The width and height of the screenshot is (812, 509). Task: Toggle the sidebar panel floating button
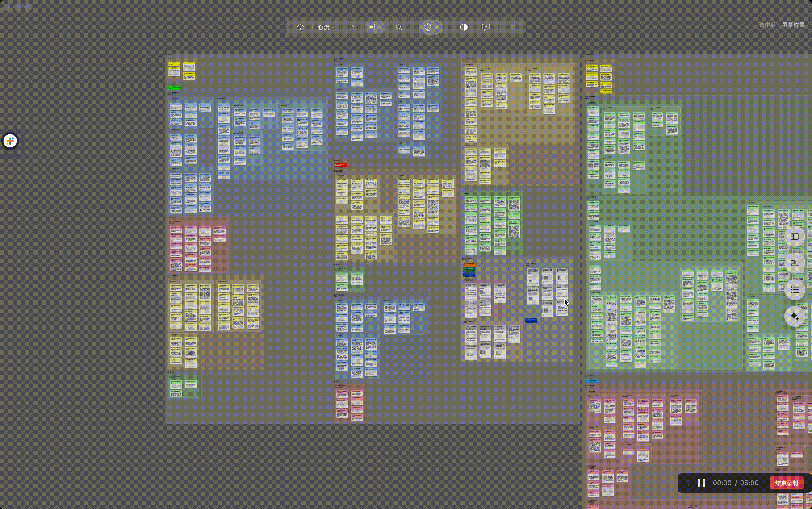click(795, 237)
